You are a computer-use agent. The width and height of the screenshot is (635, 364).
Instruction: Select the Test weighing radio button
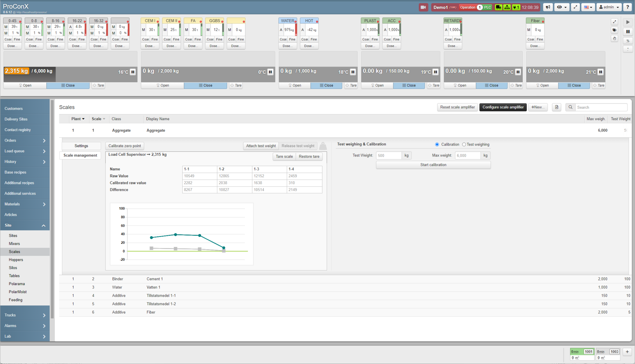(464, 144)
